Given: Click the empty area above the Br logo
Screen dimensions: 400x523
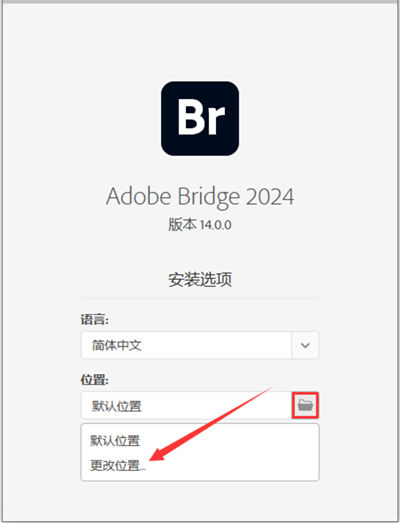Looking at the screenshot, I should (200, 42).
